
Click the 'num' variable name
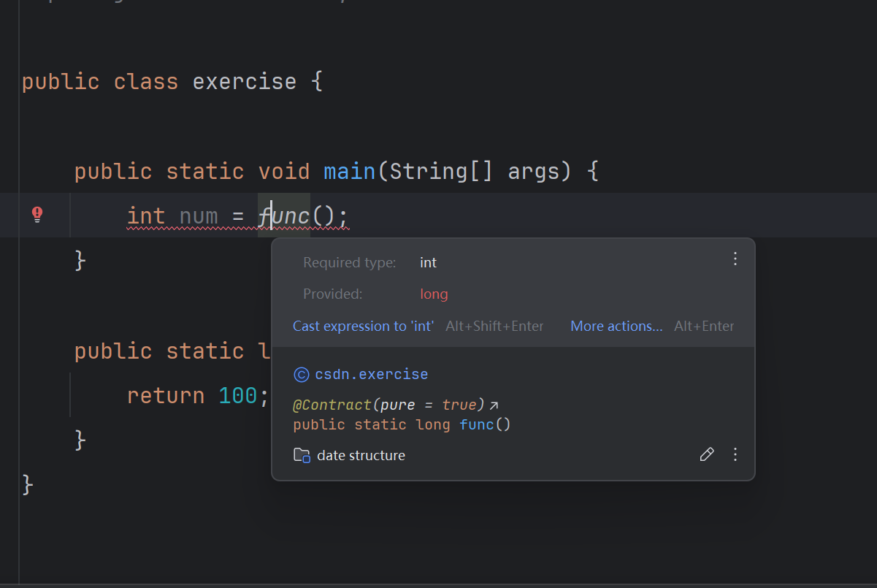click(199, 216)
